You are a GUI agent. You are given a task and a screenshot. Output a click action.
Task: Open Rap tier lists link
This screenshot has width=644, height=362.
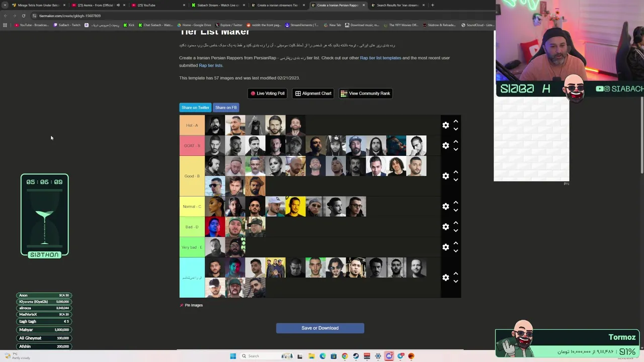[x=210, y=65]
